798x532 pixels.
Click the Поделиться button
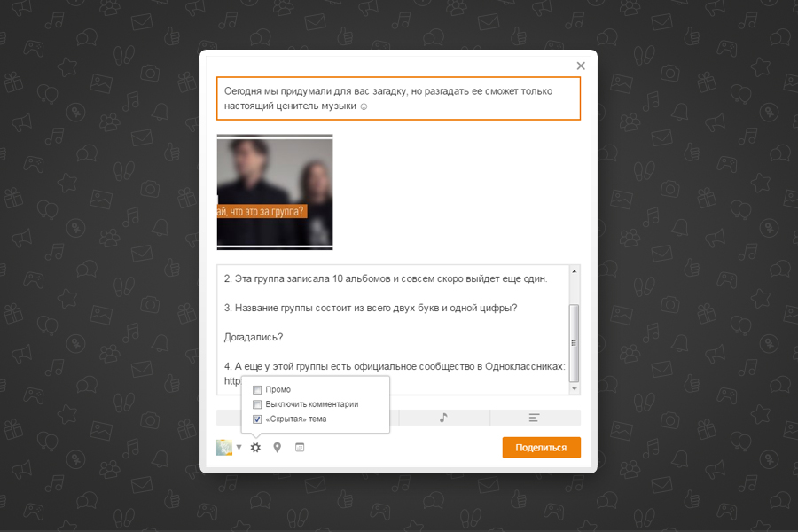pos(541,448)
